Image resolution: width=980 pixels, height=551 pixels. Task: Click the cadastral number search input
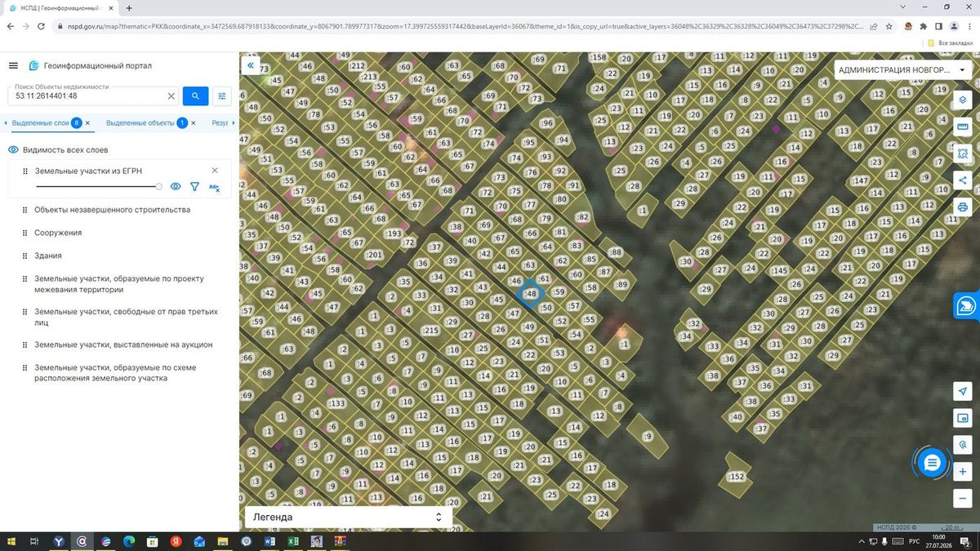point(88,96)
